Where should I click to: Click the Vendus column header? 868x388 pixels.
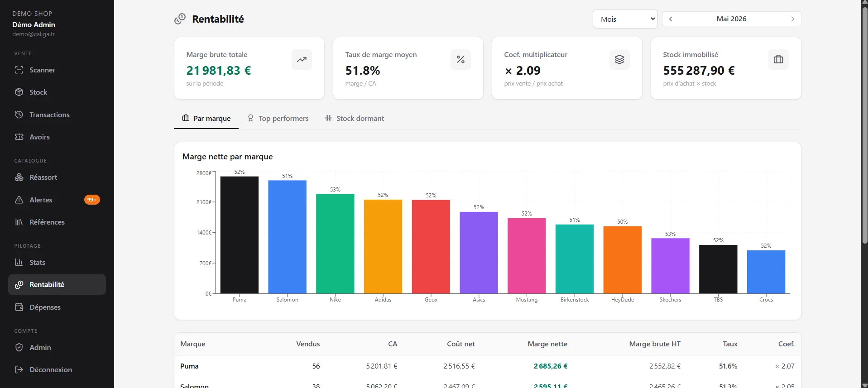[308, 344]
